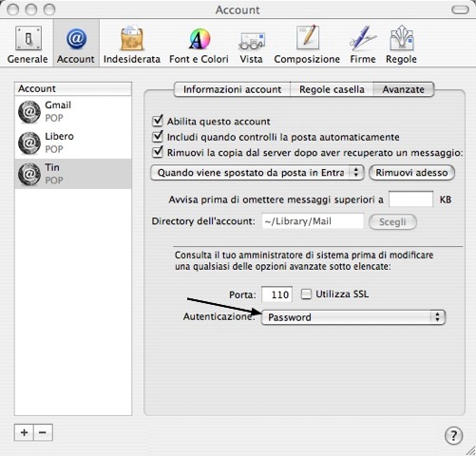This screenshot has height=456, width=476.
Task: Open the Firme signatures pane
Action: click(363, 45)
